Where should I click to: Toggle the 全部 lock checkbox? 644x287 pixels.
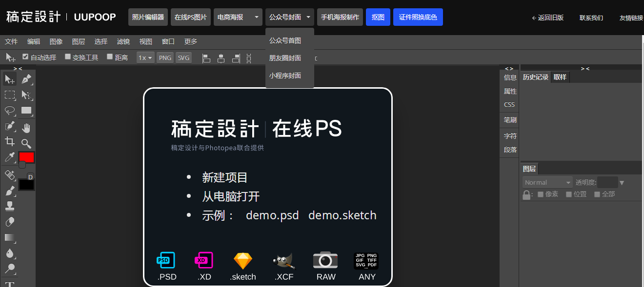click(x=597, y=194)
